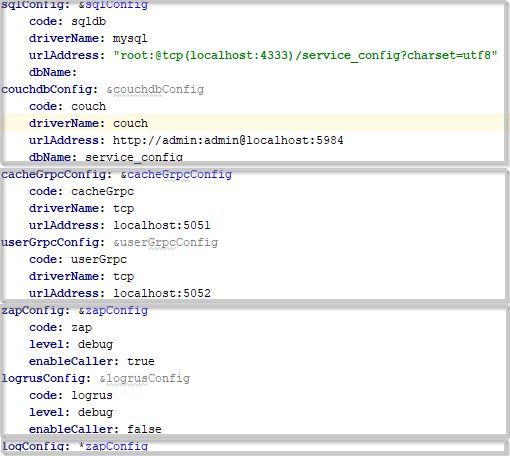This screenshot has height=456, width=510.
Task: Click 'enableCaller:' key on the false line
Action: click(x=74, y=429)
